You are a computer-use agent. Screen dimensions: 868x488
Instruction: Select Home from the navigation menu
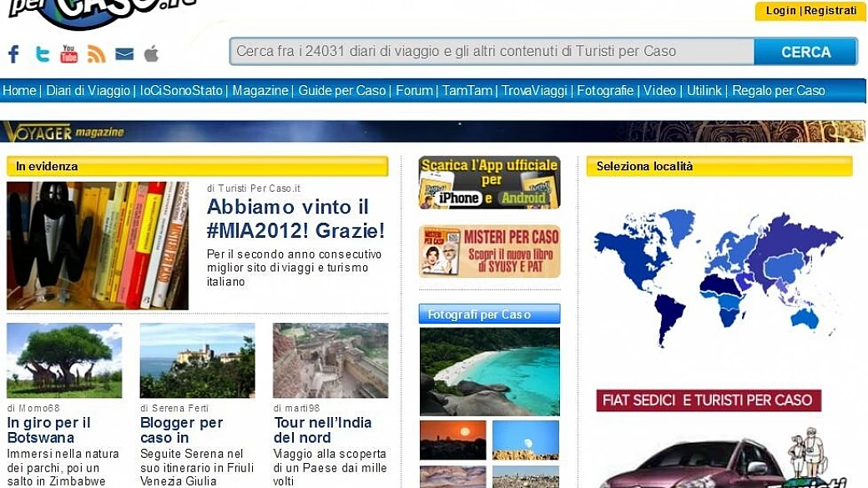pos(19,90)
